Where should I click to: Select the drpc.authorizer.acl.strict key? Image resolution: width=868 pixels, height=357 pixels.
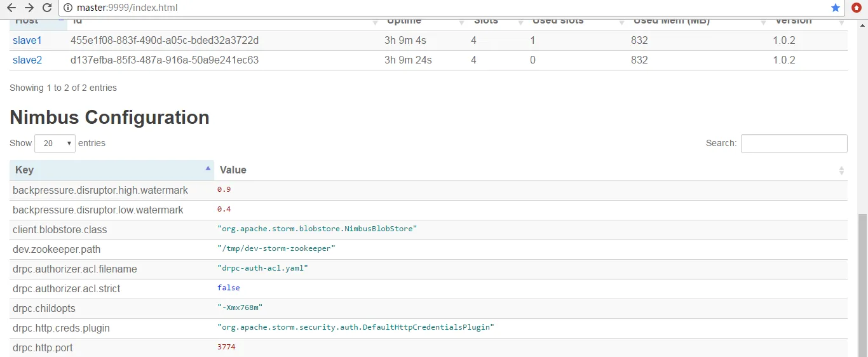pyautogui.click(x=66, y=289)
